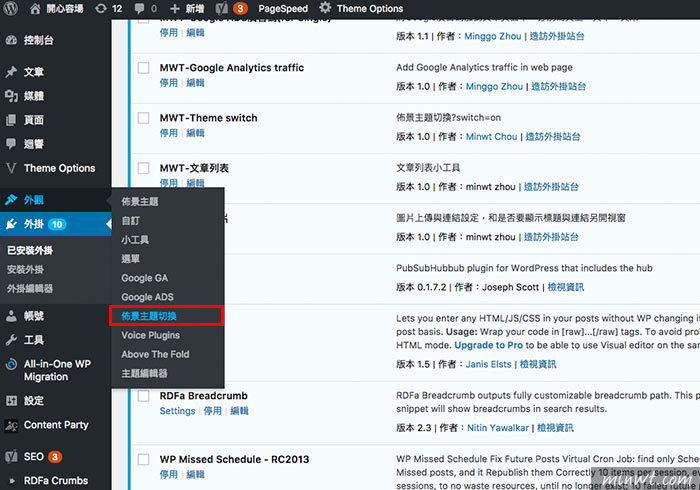The height and width of the screenshot is (490, 700).
Task: Check the WP Missed Schedule plugin checkbox
Action: tap(143, 459)
